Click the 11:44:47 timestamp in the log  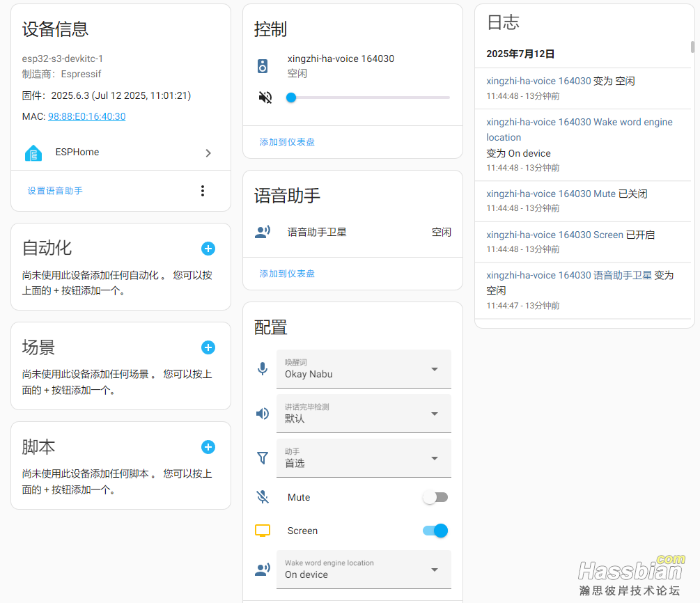[502, 306]
